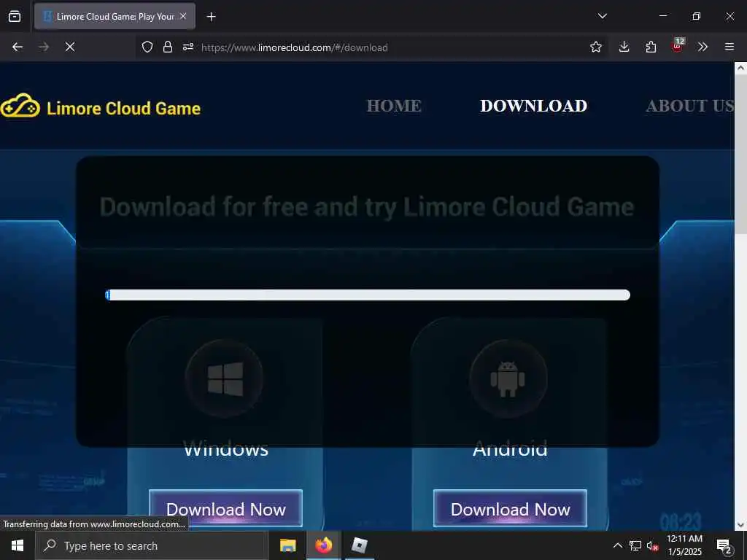Open the tracking protection shield icon
The image size is (747, 560).
point(147,47)
